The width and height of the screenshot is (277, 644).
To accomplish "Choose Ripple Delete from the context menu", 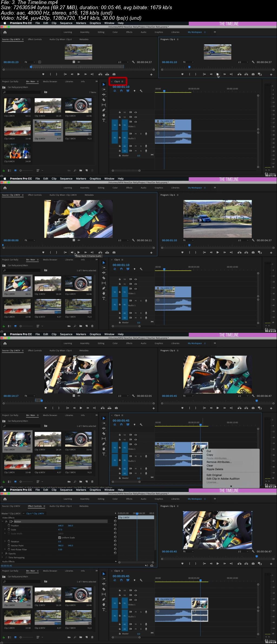I will coord(215,469).
